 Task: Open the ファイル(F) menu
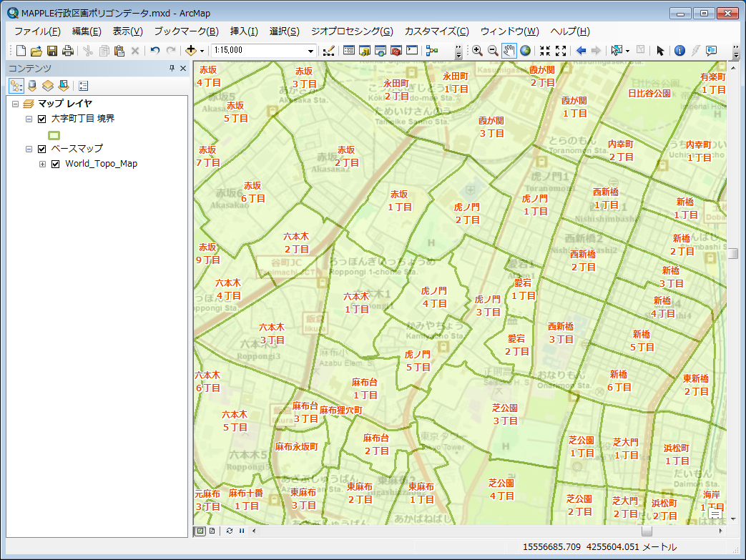[37, 31]
